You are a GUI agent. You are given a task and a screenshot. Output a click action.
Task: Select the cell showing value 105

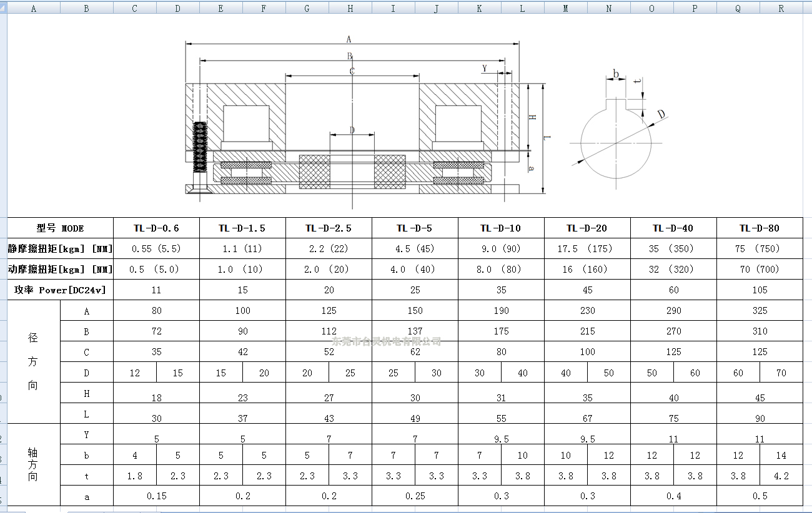760,290
